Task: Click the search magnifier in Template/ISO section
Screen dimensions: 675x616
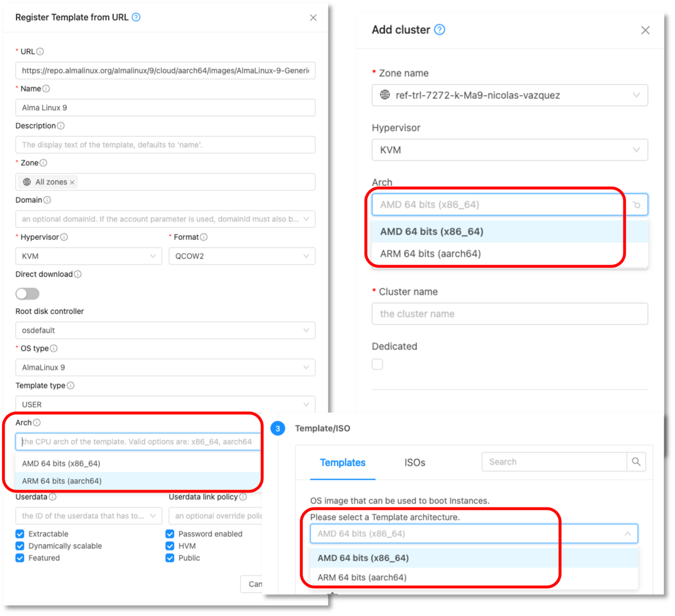Action: [636, 462]
